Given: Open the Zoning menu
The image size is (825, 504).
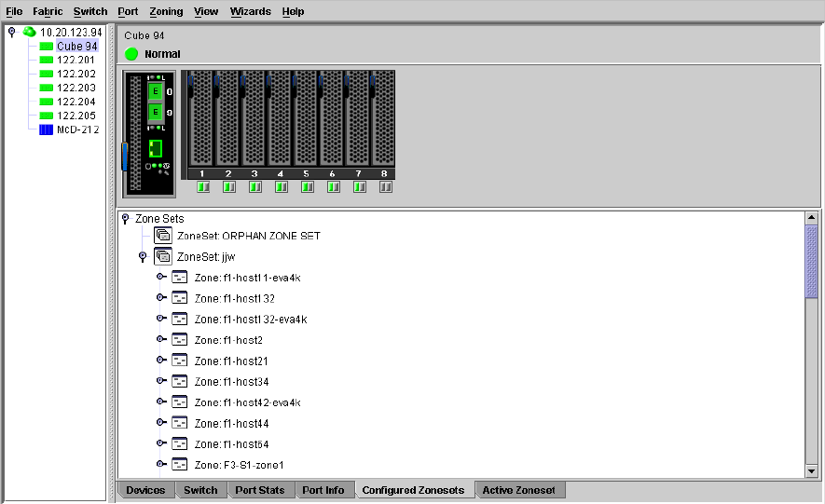Looking at the screenshot, I should coord(166,11).
